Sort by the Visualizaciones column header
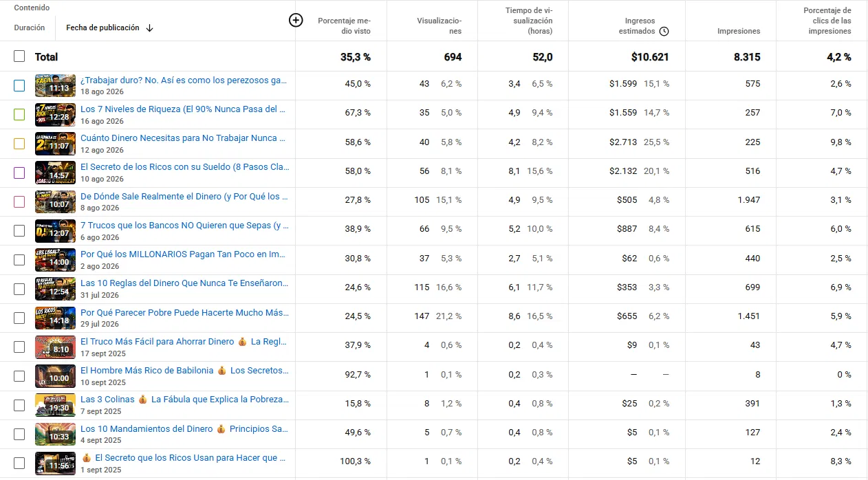This screenshot has width=868, height=480. 440,26
